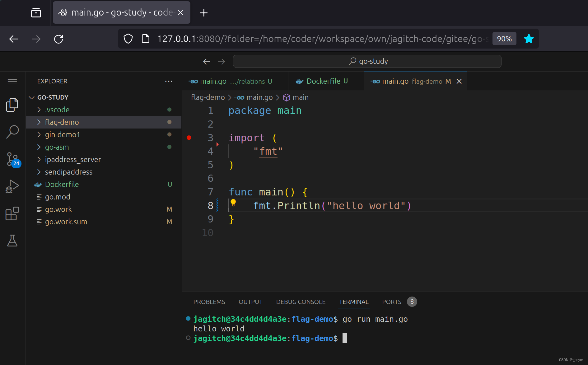This screenshot has height=365, width=588.
Task: Open the Search view in activity bar
Action: pos(12,132)
